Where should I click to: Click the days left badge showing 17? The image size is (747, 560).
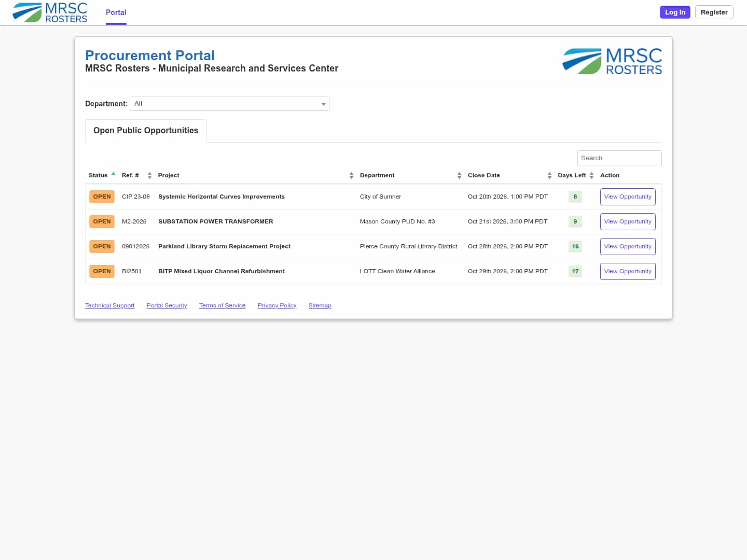click(575, 272)
